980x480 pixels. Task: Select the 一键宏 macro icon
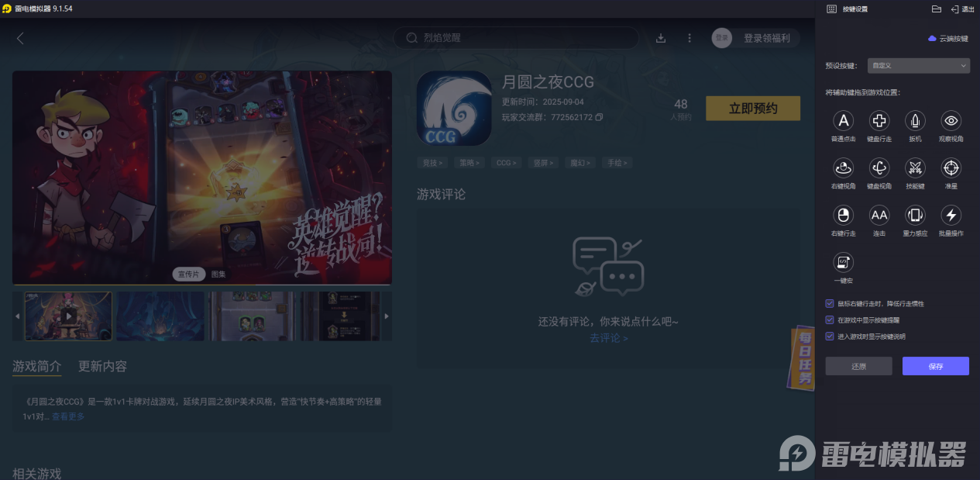coord(843,264)
